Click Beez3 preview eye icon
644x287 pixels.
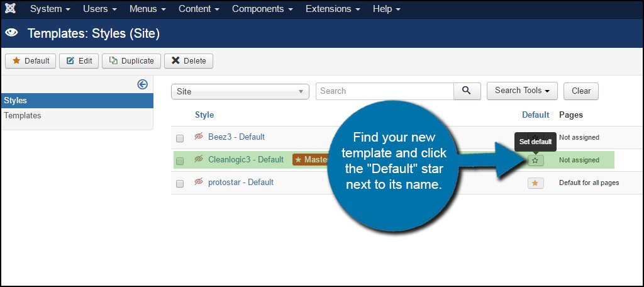[x=199, y=137]
